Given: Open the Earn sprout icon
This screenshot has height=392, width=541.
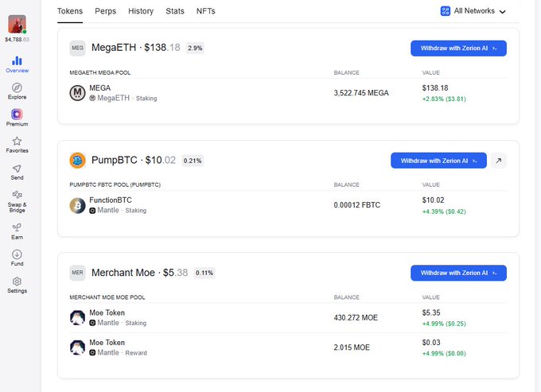Looking at the screenshot, I should click(17, 227).
